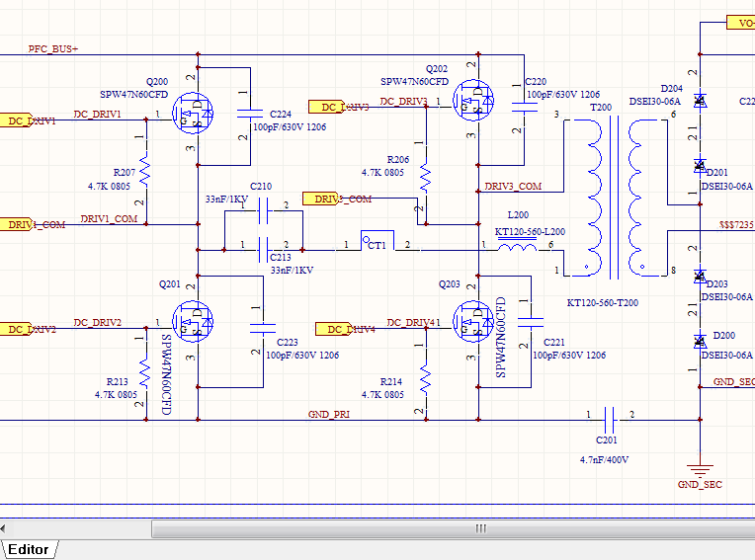Switch to the Editor tab
This screenshot has height=560, width=755.
29,549
